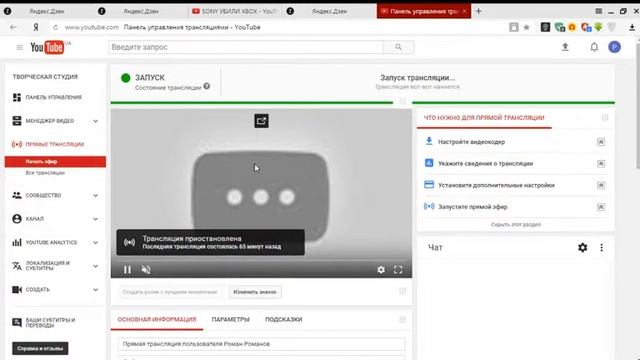
Task: Click 'Справка и отзывы' button
Action: (x=40, y=349)
